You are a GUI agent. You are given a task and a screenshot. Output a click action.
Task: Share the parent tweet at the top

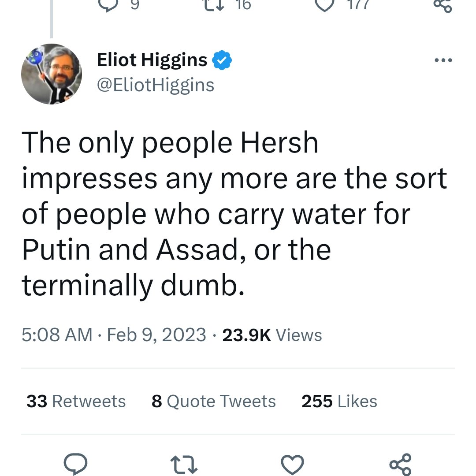(442, 5)
